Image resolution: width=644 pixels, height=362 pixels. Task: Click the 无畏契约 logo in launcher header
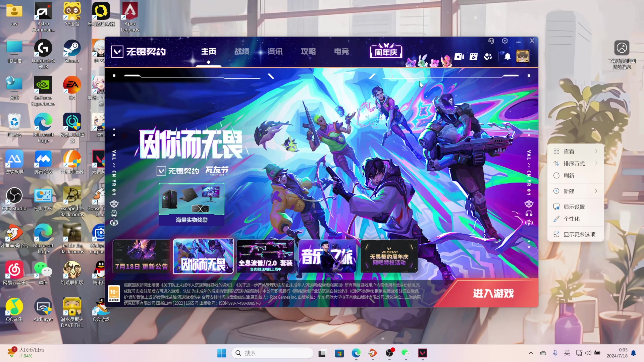(x=139, y=52)
